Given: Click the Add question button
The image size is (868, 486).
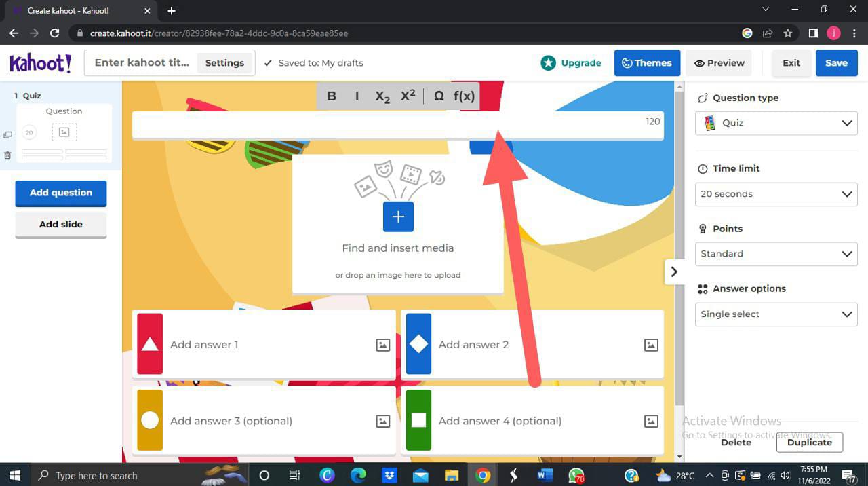Looking at the screenshot, I should [61, 193].
